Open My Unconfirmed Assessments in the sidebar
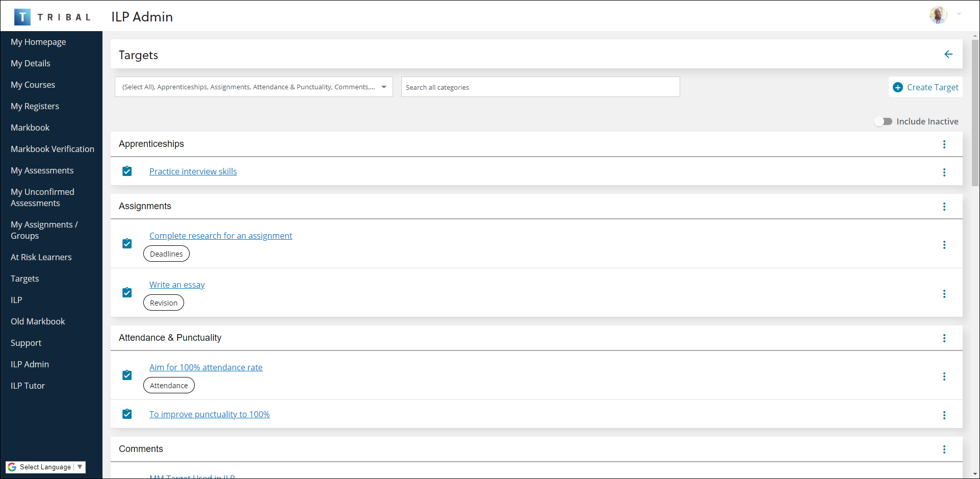 coord(42,197)
